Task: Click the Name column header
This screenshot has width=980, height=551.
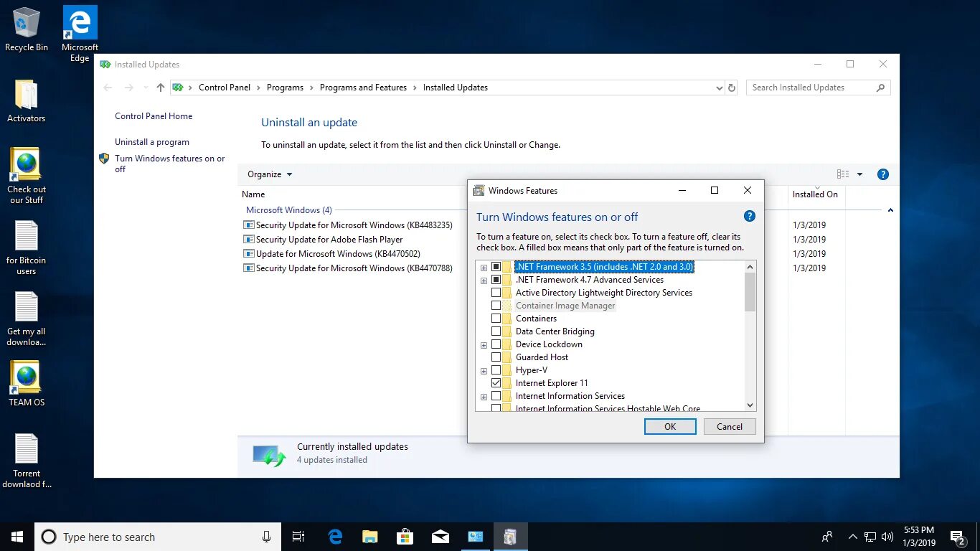Action: pyautogui.click(x=253, y=194)
